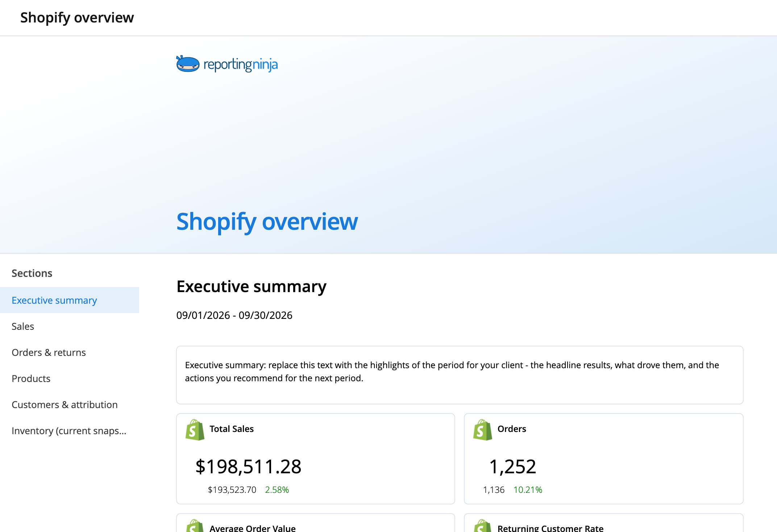Screen dimensions: 777x532
Task: Click the Executive summary heading
Action: [251, 286]
